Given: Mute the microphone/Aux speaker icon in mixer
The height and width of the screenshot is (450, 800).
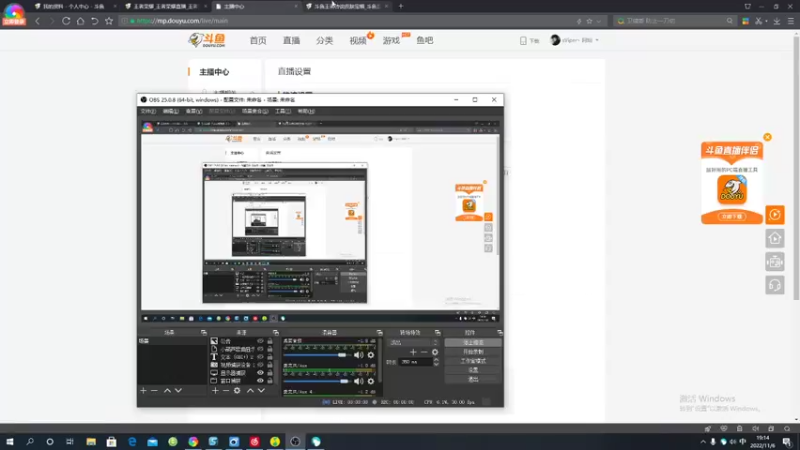Looking at the screenshot, I should tap(359, 381).
